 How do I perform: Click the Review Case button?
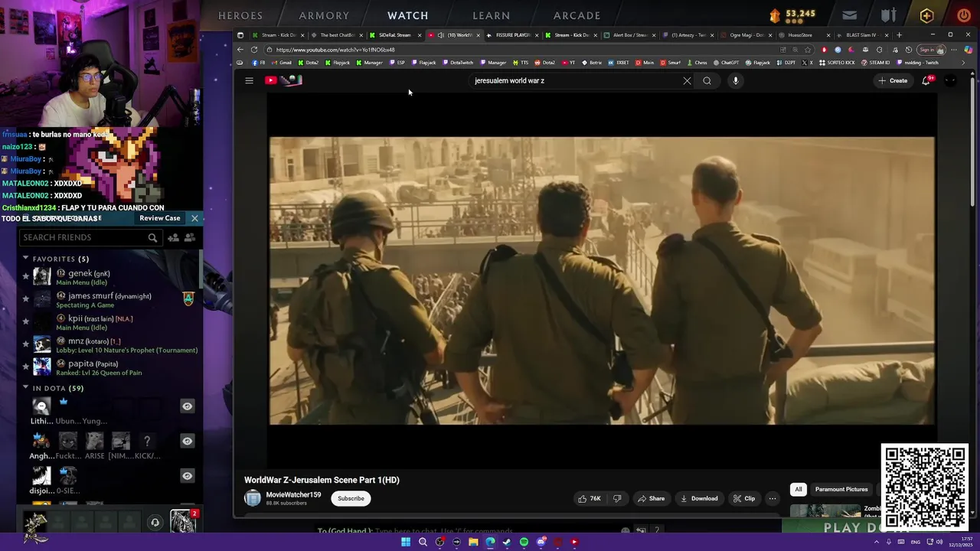[x=160, y=218]
